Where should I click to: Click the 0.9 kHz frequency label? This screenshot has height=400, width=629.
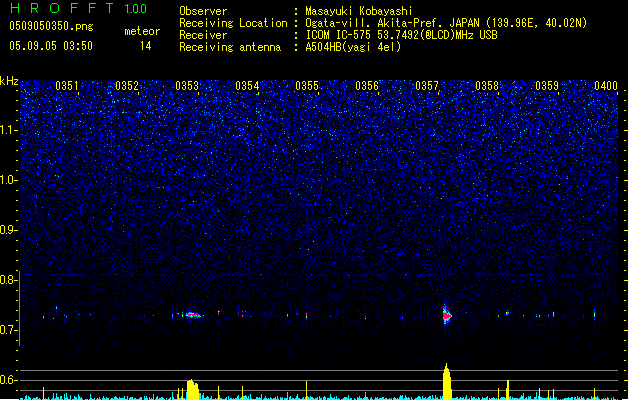click(x=9, y=230)
